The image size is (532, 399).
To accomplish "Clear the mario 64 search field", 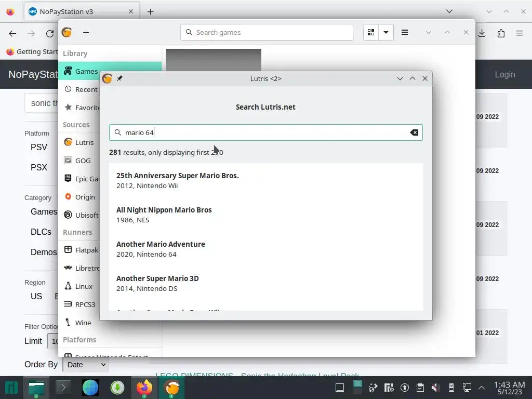I will coord(414,132).
